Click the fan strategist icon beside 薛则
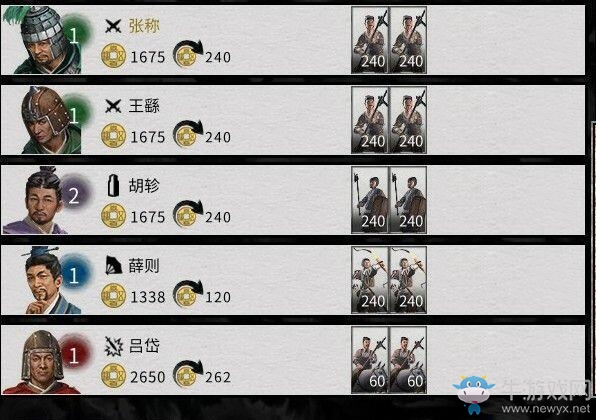Image resolution: width=596 pixels, height=420 pixels. pyautogui.click(x=113, y=266)
